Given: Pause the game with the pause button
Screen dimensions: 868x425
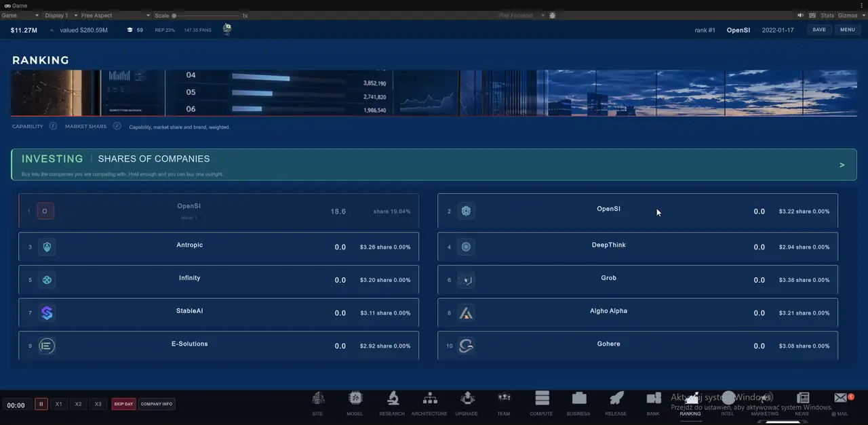Looking at the screenshot, I should (x=41, y=404).
